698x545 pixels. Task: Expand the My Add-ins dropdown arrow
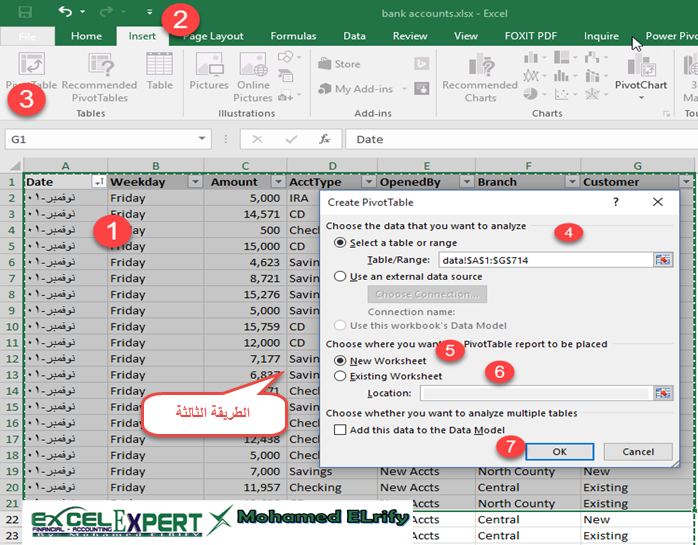[404, 89]
